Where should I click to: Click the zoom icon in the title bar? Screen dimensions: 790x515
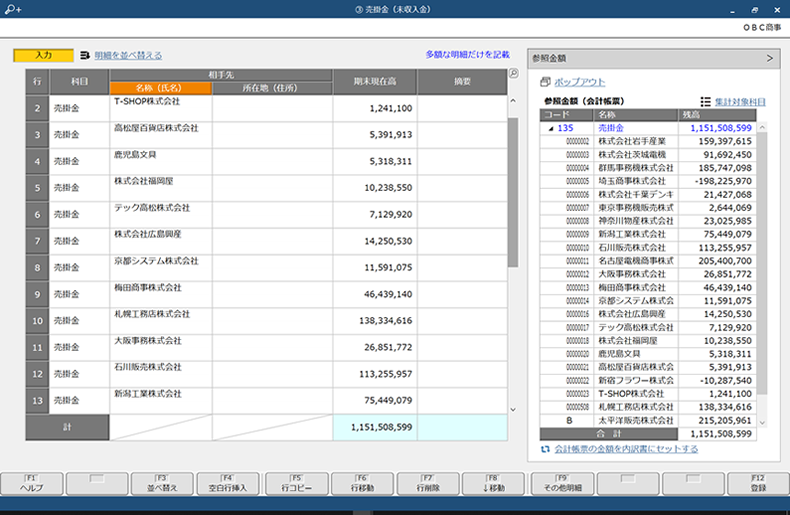(x=13, y=8)
